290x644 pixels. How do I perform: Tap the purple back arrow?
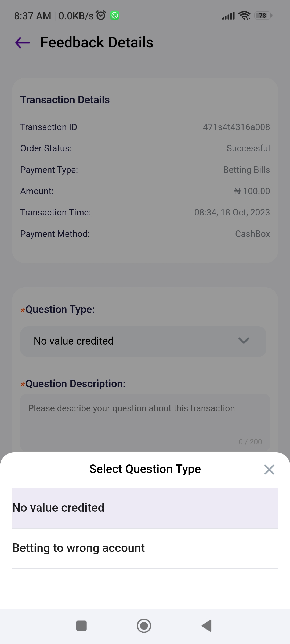click(x=23, y=43)
